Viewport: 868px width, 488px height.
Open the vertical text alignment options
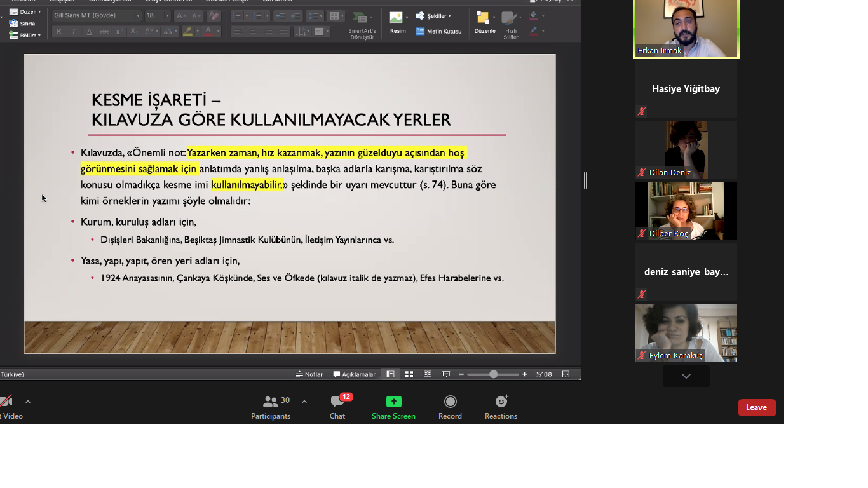322,31
